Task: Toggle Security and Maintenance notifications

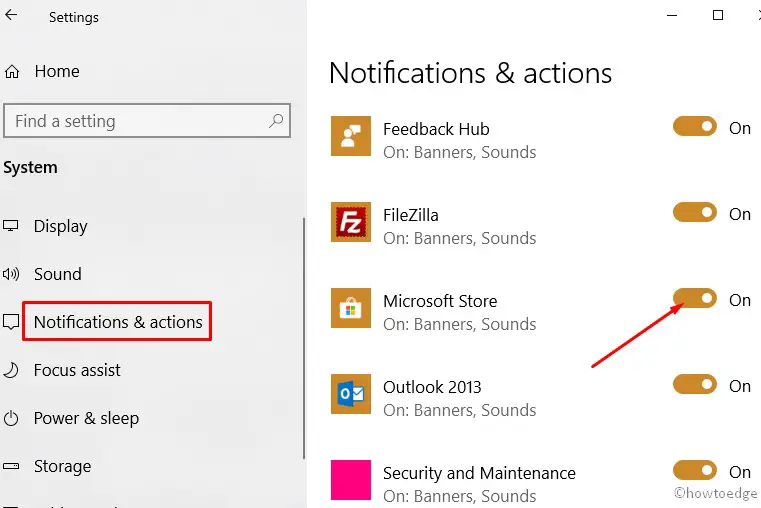Action: tap(695, 471)
